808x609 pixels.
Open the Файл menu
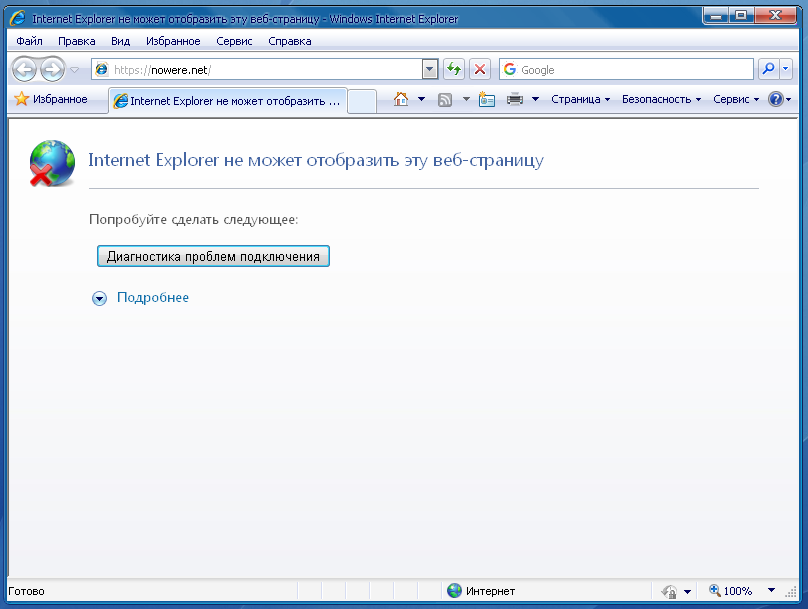tap(29, 41)
